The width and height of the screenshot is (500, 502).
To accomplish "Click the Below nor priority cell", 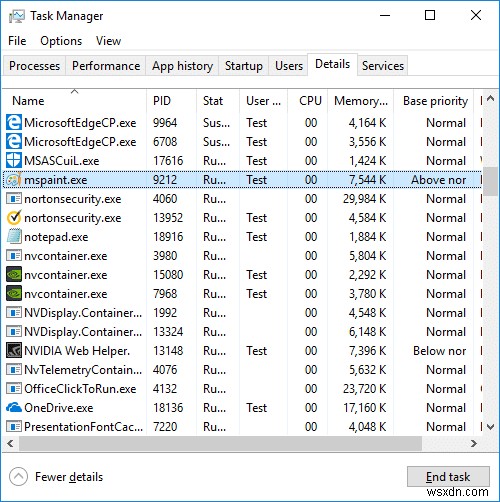I will pos(440,351).
